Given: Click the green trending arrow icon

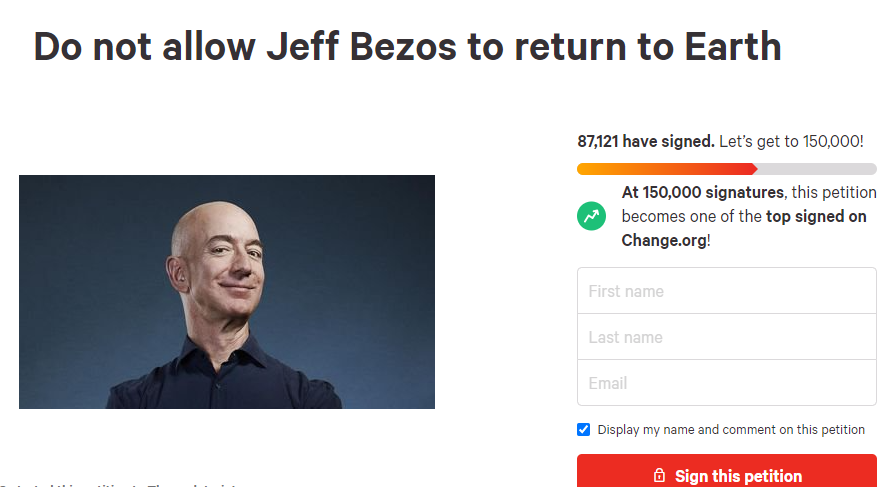Looking at the screenshot, I should click(591, 216).
